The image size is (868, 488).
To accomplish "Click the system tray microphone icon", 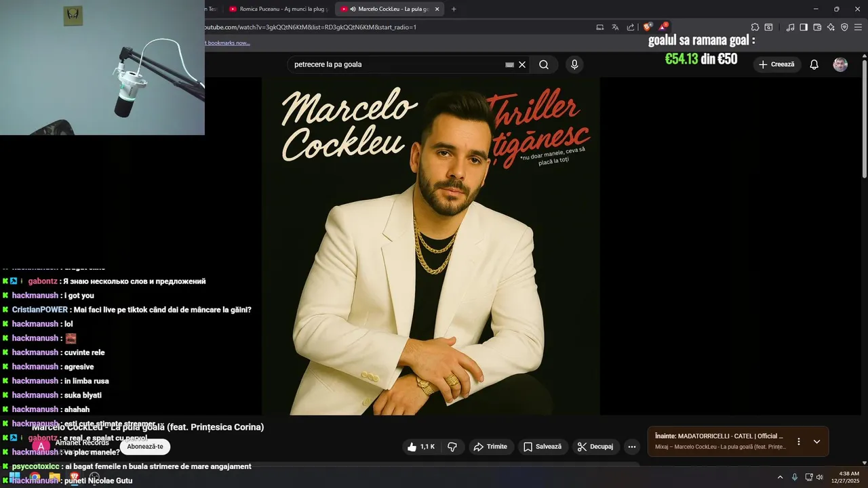I will [x=795, y=477].
